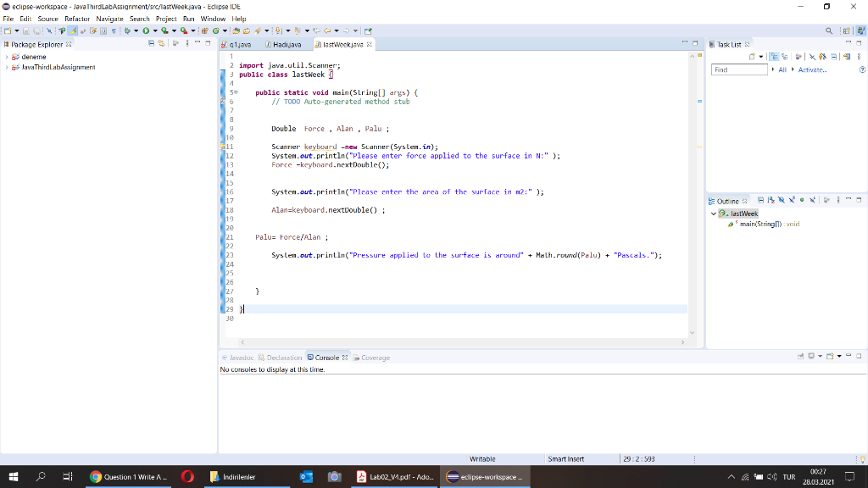Click the help question mark in Task List
868x488 pixels.
(862, 69)
